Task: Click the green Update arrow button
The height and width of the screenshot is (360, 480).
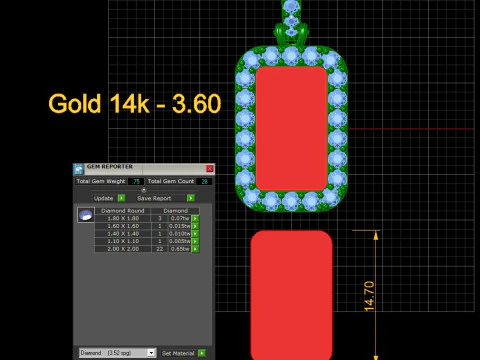Action: [122, 198]
